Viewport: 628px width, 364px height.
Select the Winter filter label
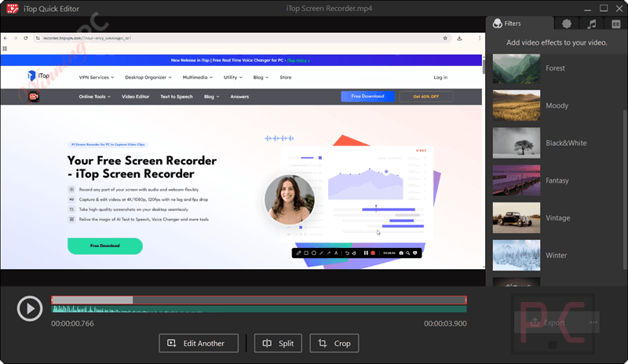point(557,256)
